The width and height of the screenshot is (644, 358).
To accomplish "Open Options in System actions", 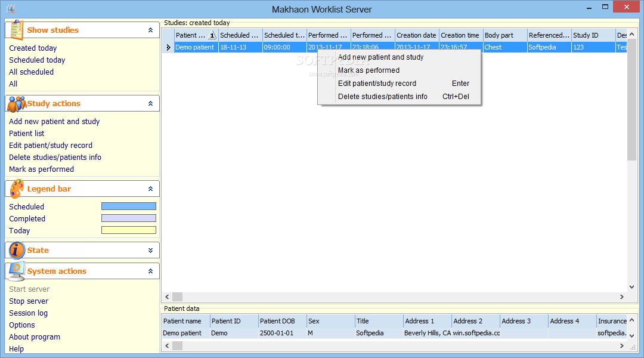I will click(x=22, y=325).
